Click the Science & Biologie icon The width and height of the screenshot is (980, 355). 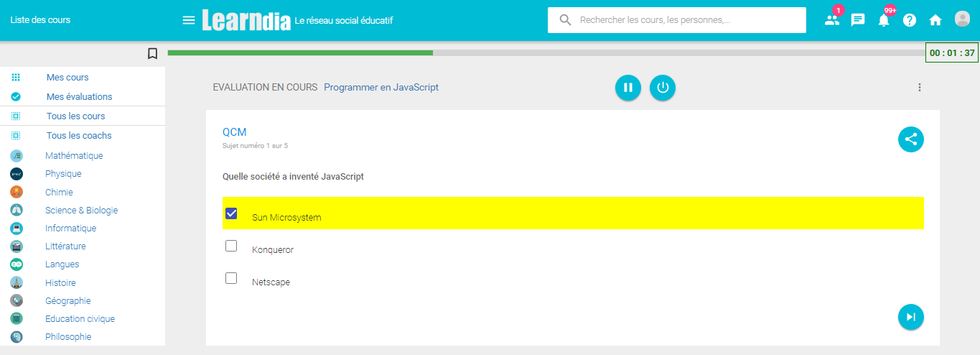pyautogui.click(x=17, y=210)
